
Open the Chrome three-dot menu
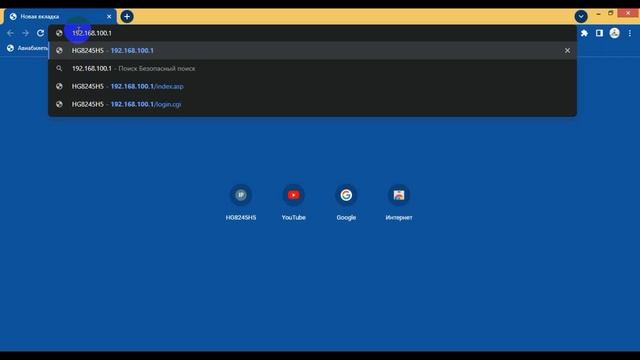tap(630, 33)
